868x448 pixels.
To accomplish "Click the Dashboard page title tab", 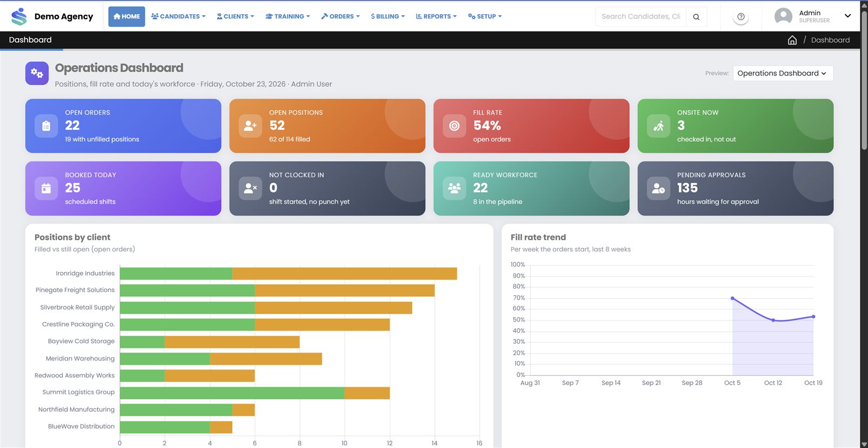I will 30,40.
